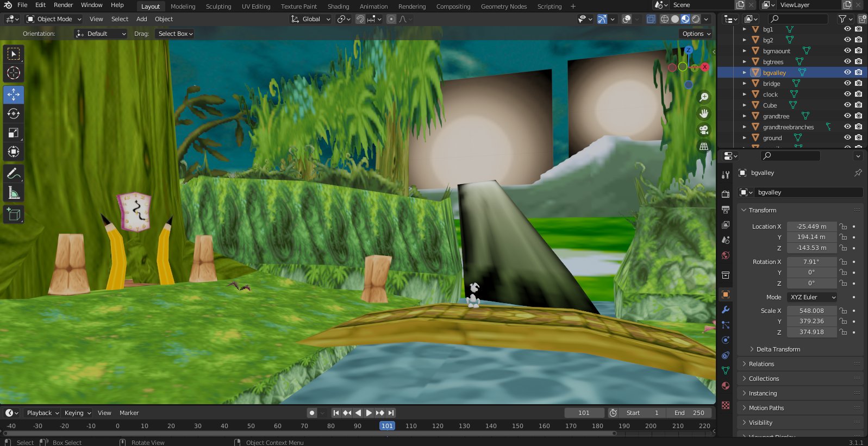Hide bgvalley in viewport with eye icon
868x446 pixels.
pos(847,72)
